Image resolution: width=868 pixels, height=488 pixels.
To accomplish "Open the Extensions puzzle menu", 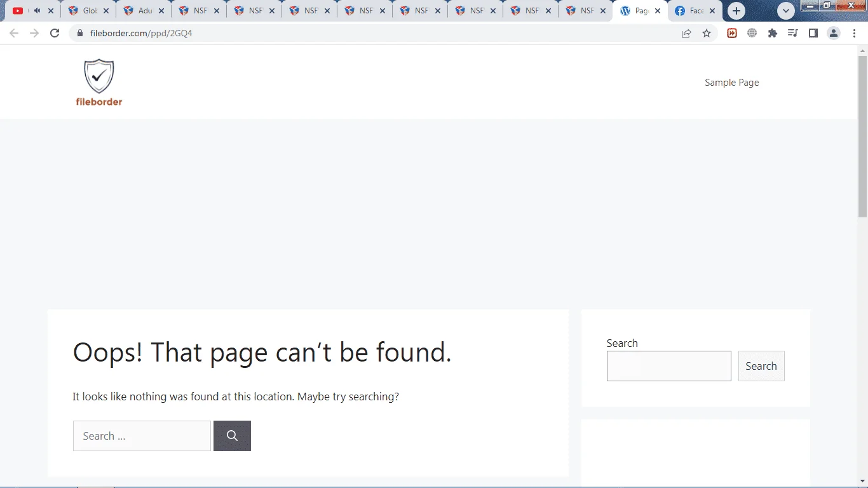I will (x=773, y=33).
